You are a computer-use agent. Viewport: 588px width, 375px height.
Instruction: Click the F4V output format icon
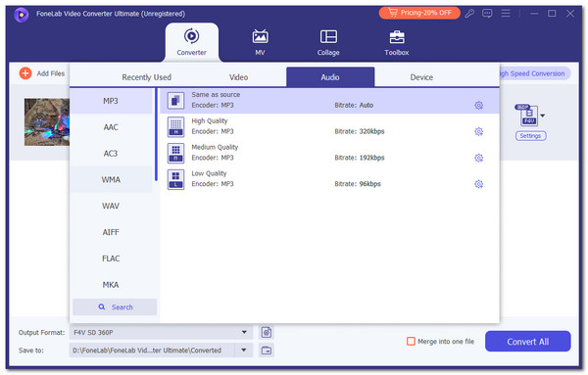(527, 115)
